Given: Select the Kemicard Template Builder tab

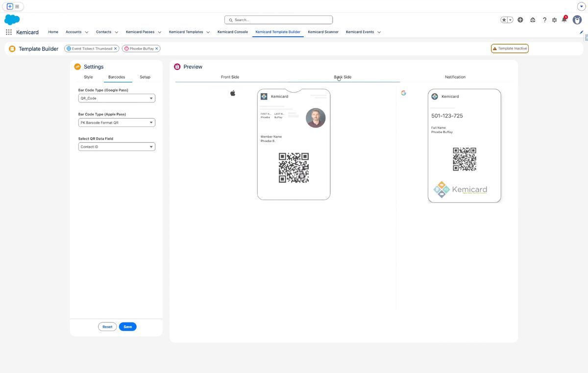Looking at the screenshot, I should [x=278, y=32].
